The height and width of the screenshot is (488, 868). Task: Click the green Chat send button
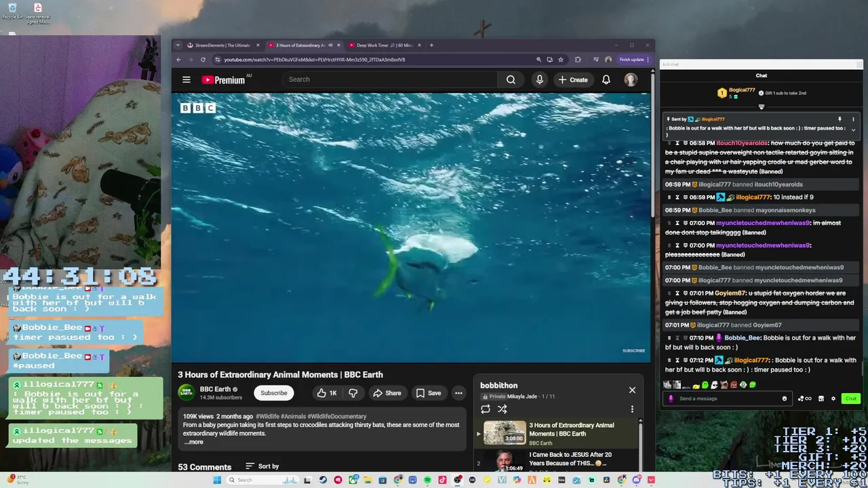coord(851,399)
